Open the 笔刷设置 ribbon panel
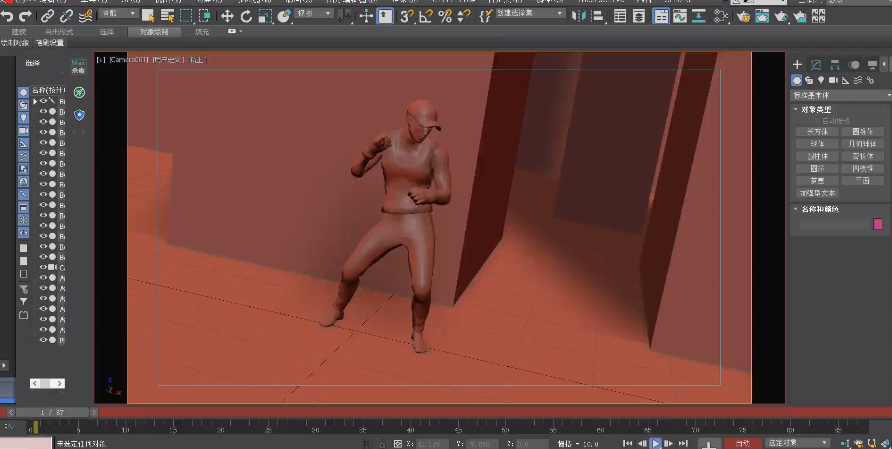This screenshot has height=449, width=892. coord(50,43)
